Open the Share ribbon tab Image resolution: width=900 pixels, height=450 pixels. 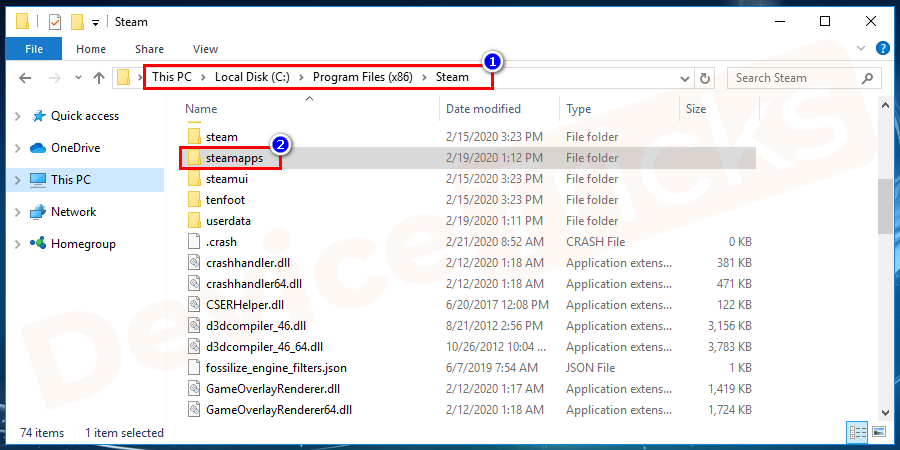(149, 48)
